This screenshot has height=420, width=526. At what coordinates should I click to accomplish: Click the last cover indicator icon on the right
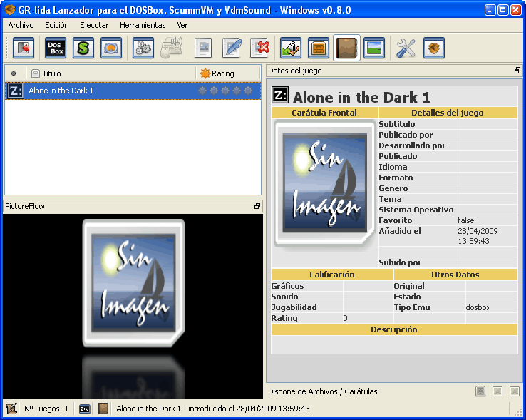click(x=515, y=391)
